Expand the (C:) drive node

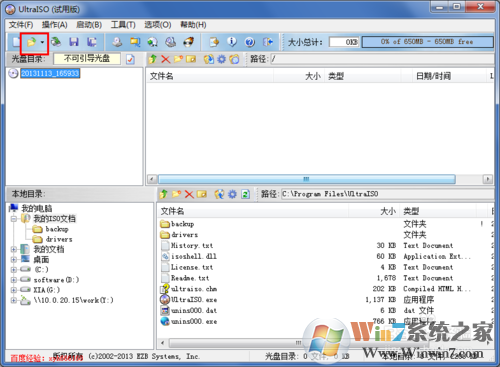click(14, 270)
